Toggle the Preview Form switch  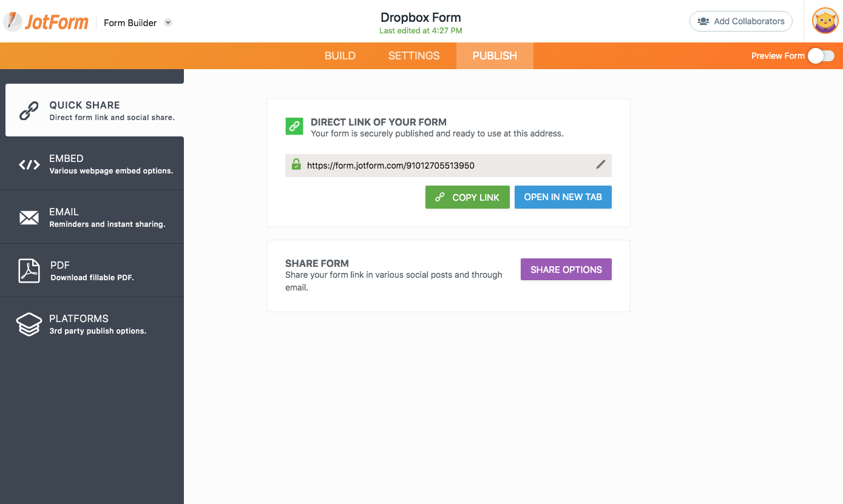[821, 56]
